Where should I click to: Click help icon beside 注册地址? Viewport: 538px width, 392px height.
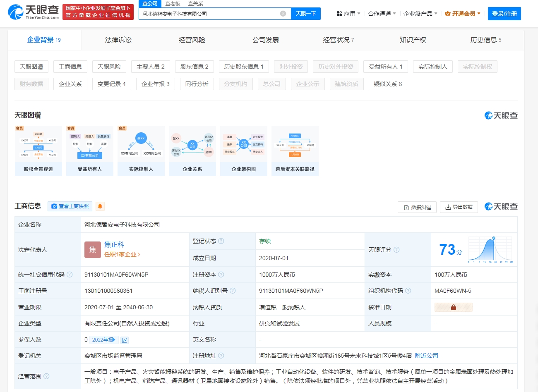tap(221, 356)
